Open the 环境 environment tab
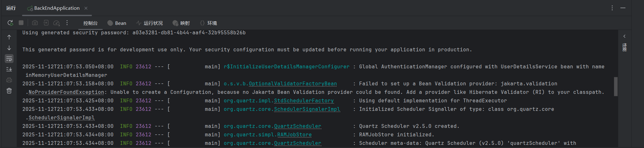This screenshot has width=644, height=148. pyautogui.click(x=208, y=23)
